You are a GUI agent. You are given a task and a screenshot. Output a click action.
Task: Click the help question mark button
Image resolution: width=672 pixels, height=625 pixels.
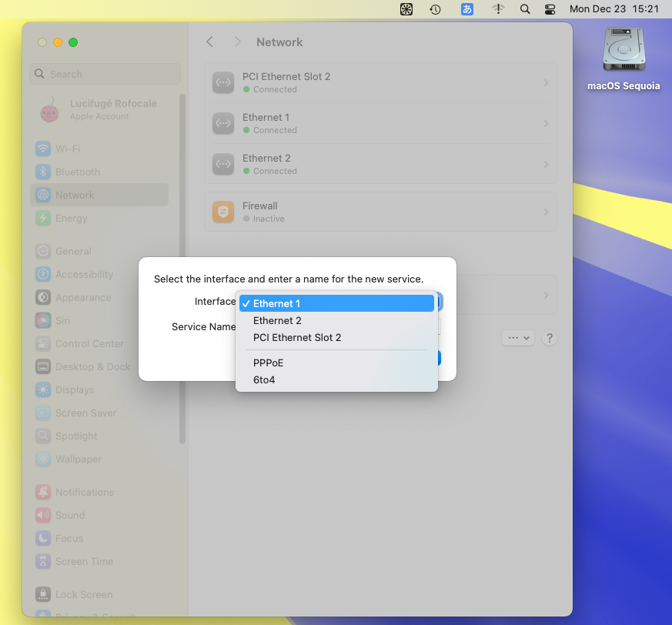pos(550,338)
